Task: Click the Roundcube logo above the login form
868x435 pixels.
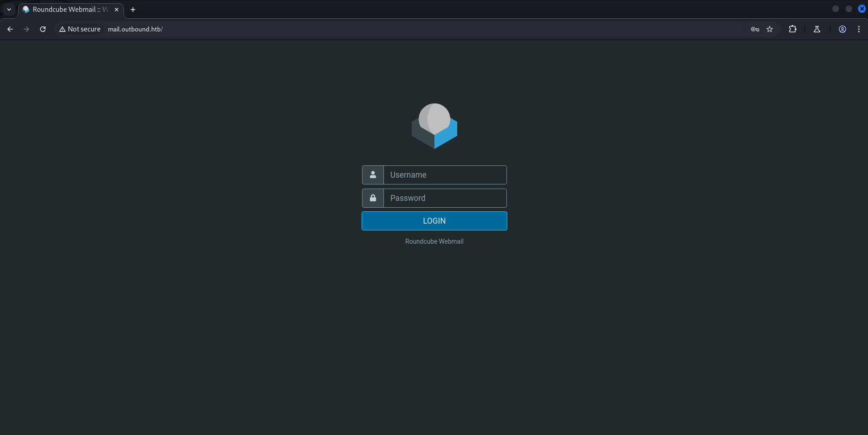Action: point(434,126)
